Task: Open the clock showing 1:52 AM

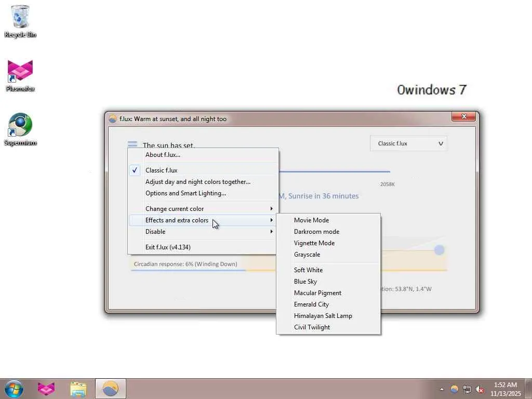Action: point(505,389)
